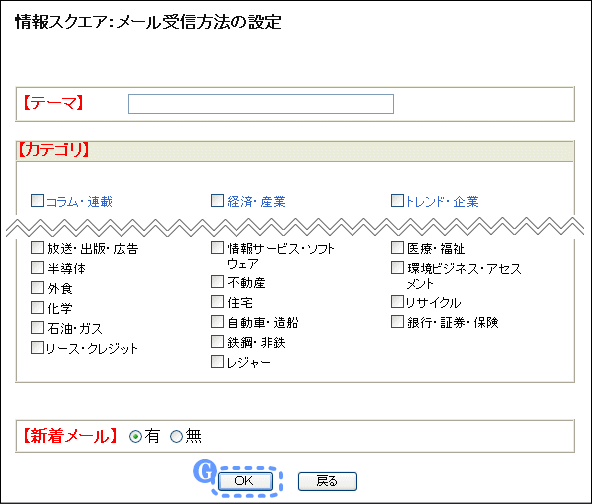Check the 石油・ガス checkbox

click(x=37, y=327)
